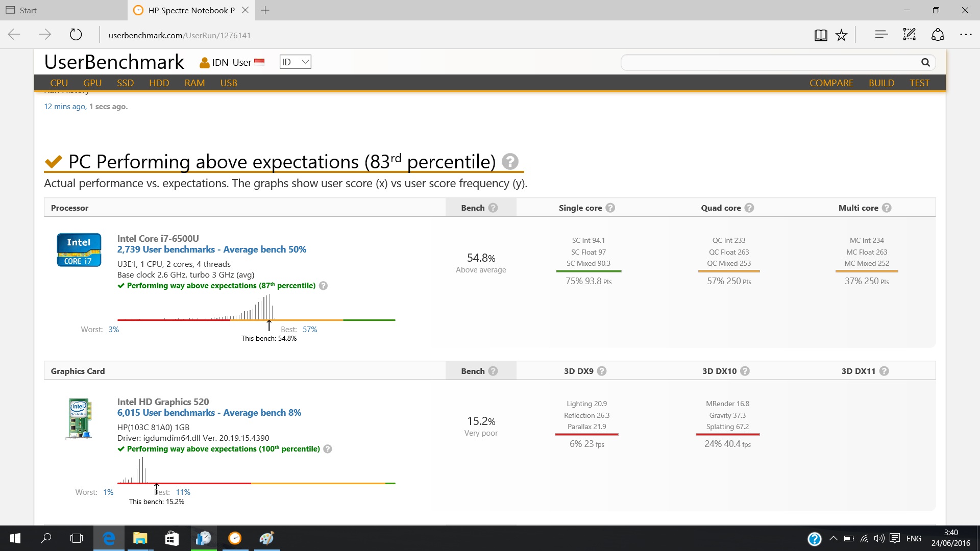Open the GPU menu item

click(92, 83)
